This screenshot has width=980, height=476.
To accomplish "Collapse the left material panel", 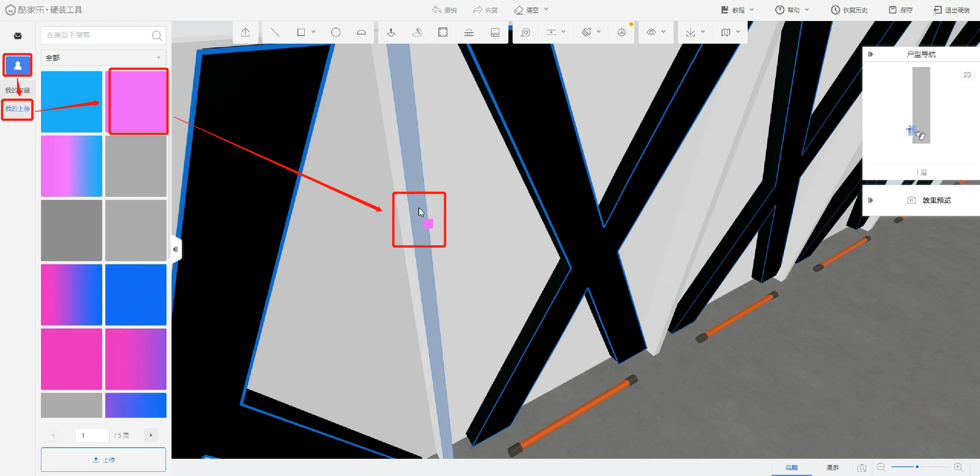I will pyautogui.click(x=176, y=249).
